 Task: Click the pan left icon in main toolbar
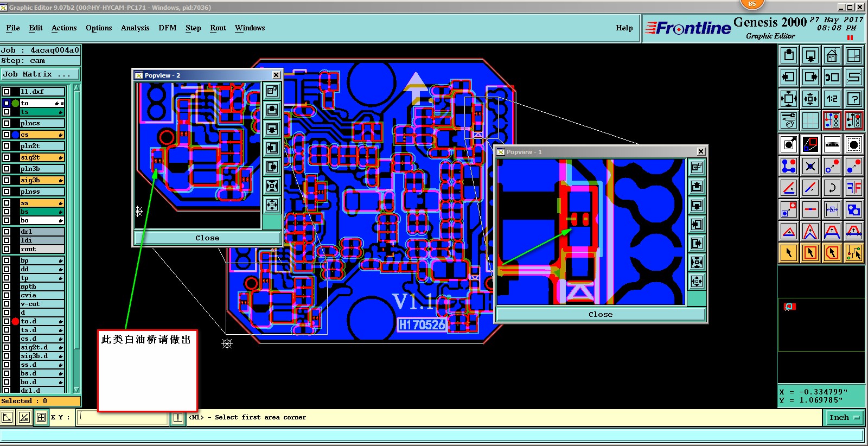789,77
